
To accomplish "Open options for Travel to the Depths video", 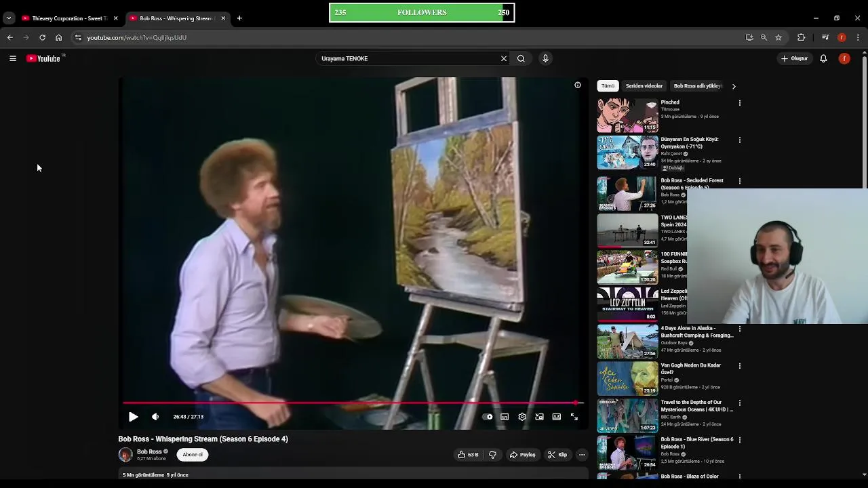I will coord(740,403).
